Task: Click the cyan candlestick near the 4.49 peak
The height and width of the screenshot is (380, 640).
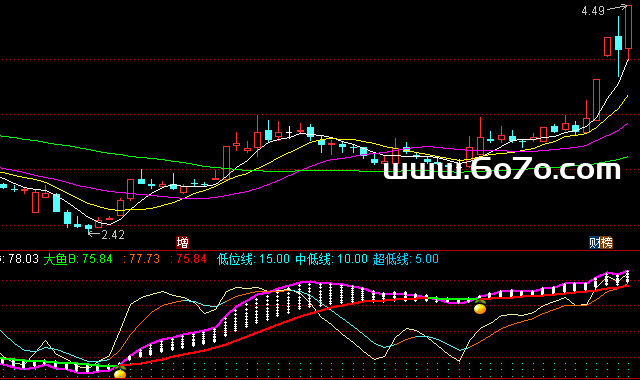Action: [x=618, y=43]
